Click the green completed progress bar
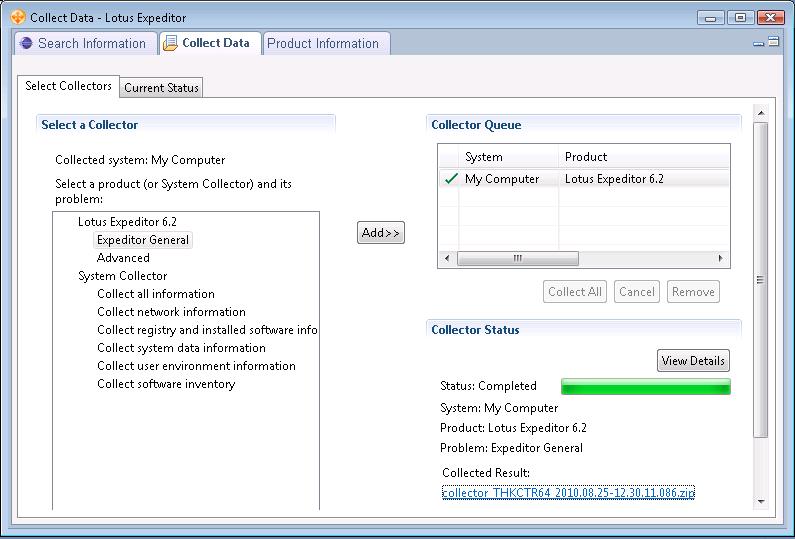 click(645, 386)
